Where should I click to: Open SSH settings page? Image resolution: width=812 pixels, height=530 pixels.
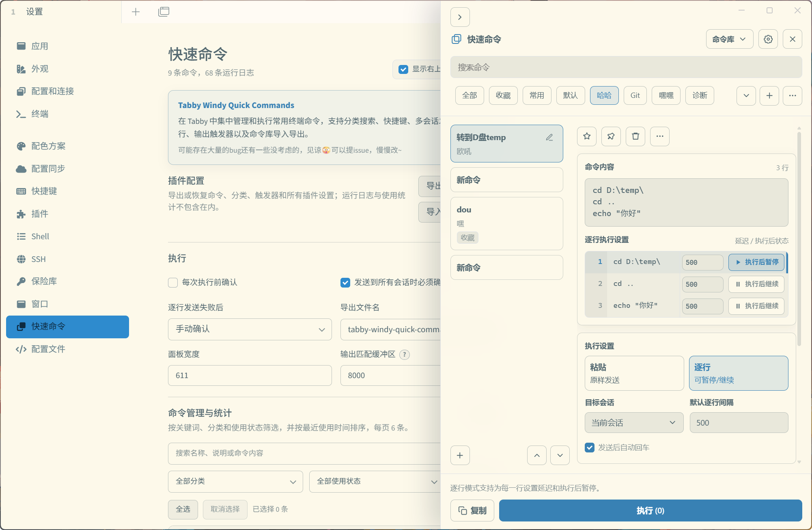click(x=67, y=259)
